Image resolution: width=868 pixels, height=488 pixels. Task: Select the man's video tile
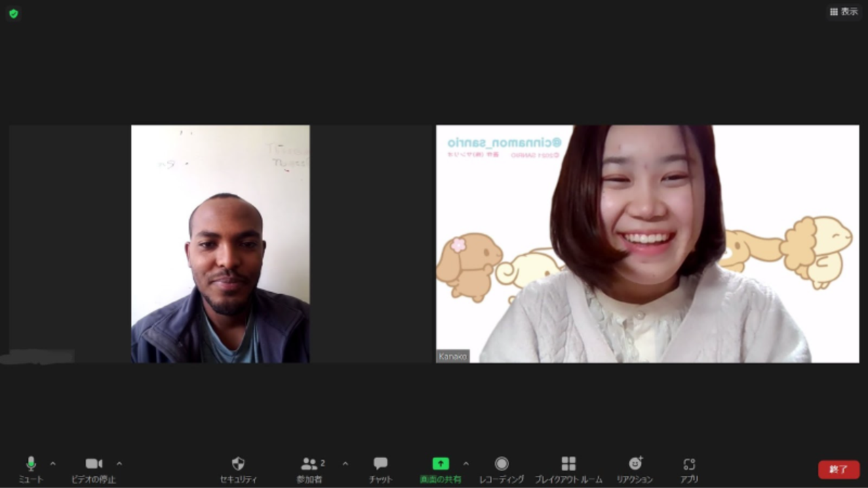(220, 243)
